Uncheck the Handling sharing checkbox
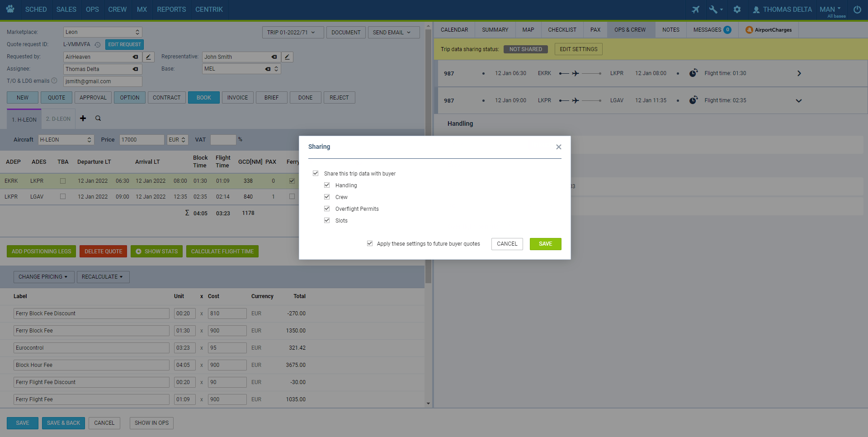 coord(327,185)
